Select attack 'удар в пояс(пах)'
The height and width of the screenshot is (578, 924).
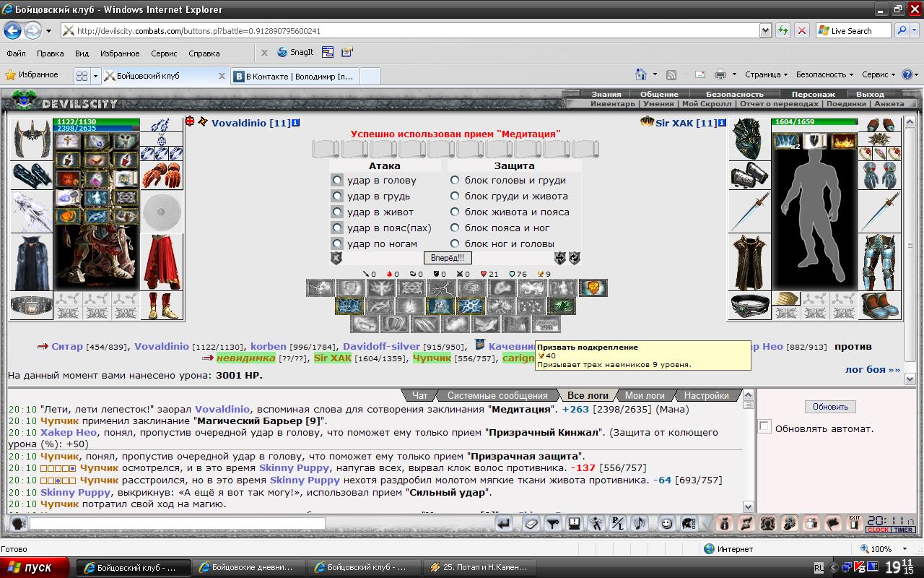[337, 228]
